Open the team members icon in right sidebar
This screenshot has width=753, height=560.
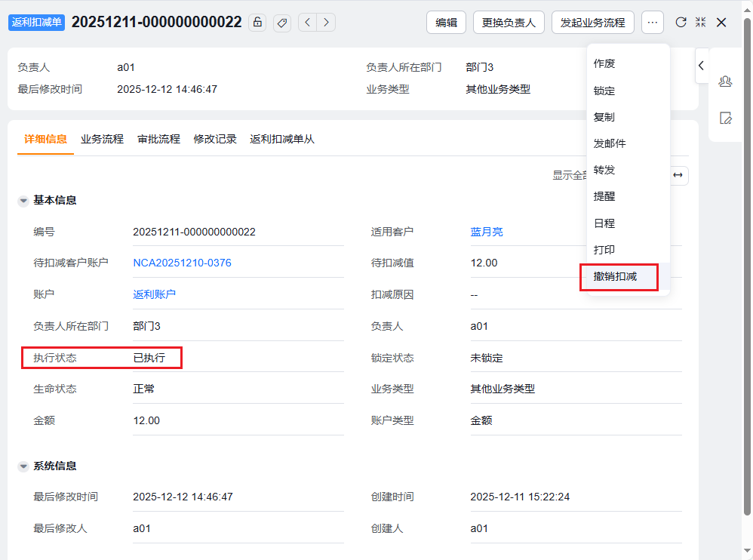725,82
